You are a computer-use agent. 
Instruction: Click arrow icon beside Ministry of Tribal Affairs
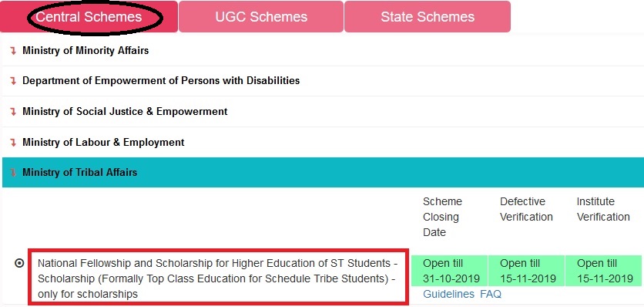tap(13, 173)
